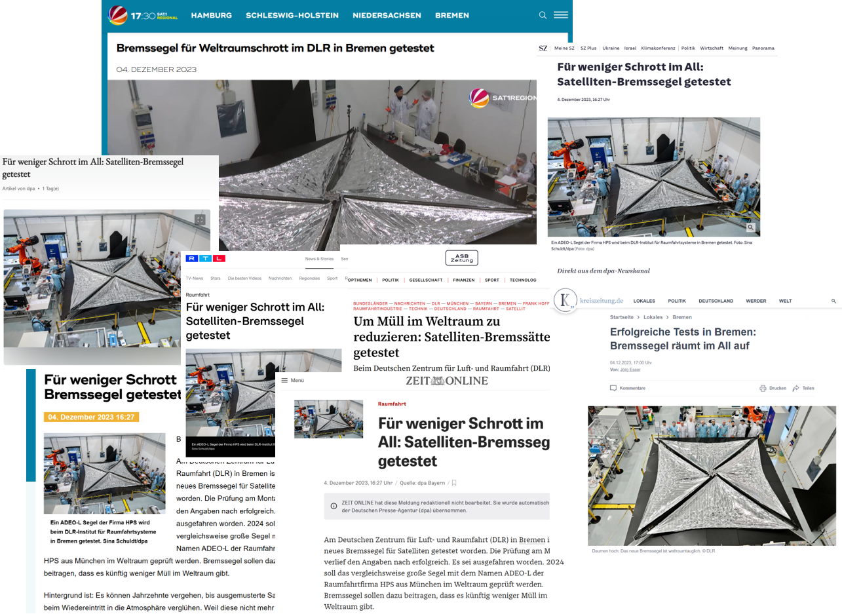The image size is (842, 616).
Task: Open ZEIT ONLINE article thumbnail image
Action: click(328, 419)
